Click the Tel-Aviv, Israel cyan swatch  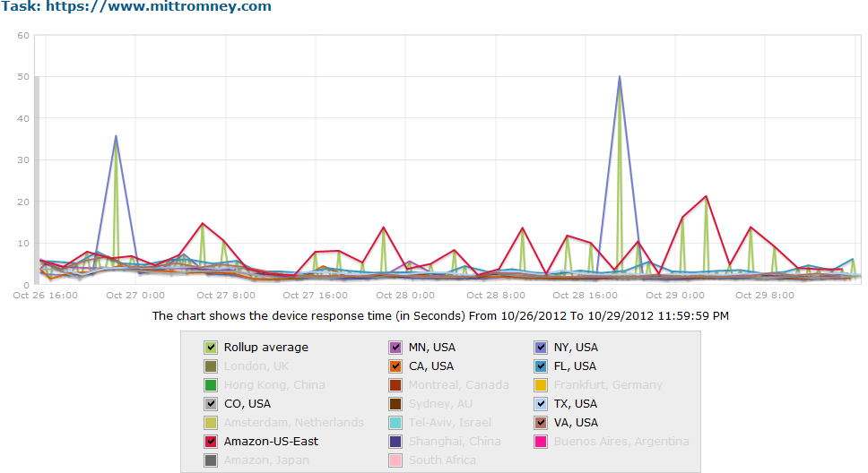[395, 423]
